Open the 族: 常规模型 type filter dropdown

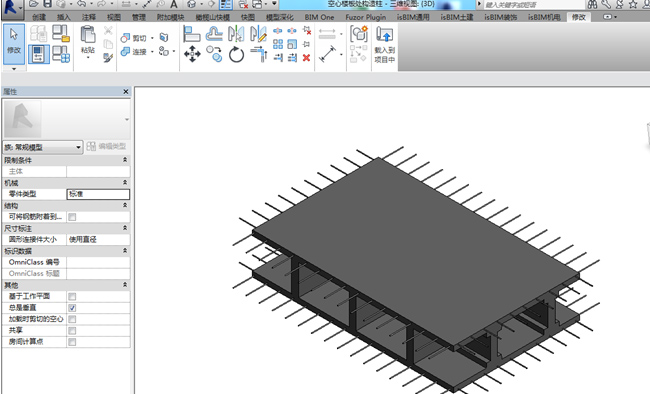43,147
